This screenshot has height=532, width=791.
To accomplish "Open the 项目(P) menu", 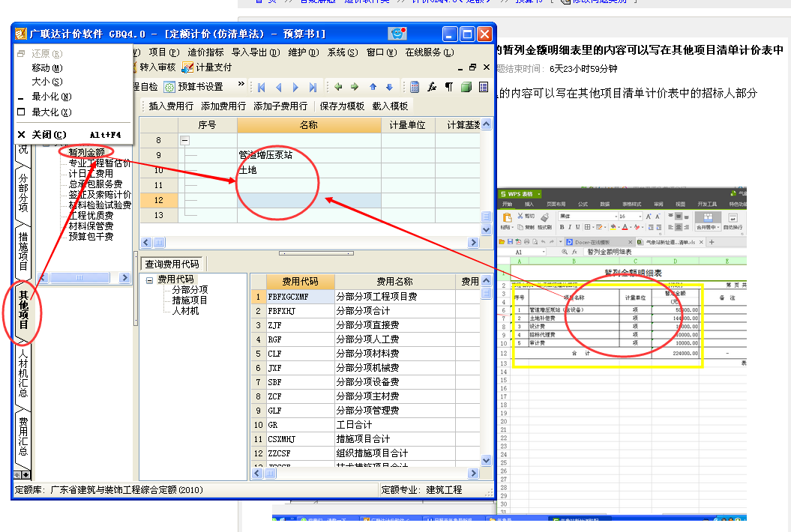I will pos(164,52).
